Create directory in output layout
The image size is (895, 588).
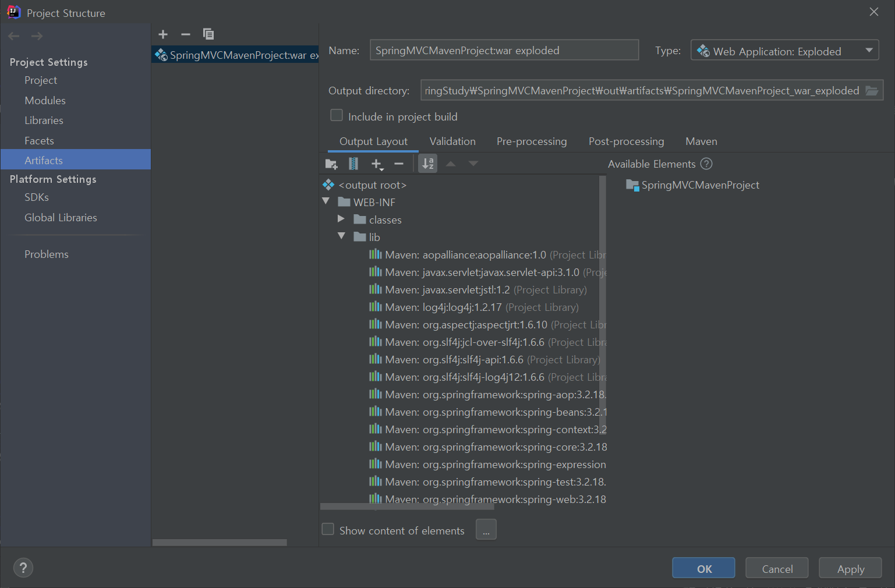(331, 164)
